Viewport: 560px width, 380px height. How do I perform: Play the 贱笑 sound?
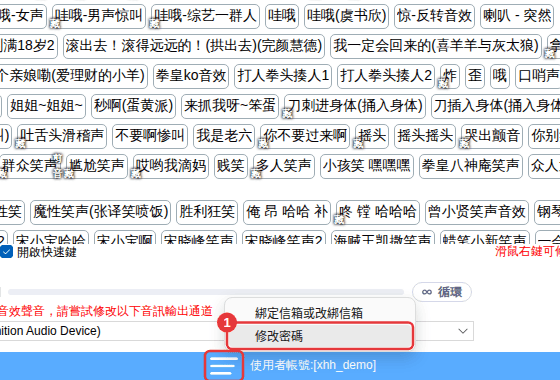(x=231, y=166)
